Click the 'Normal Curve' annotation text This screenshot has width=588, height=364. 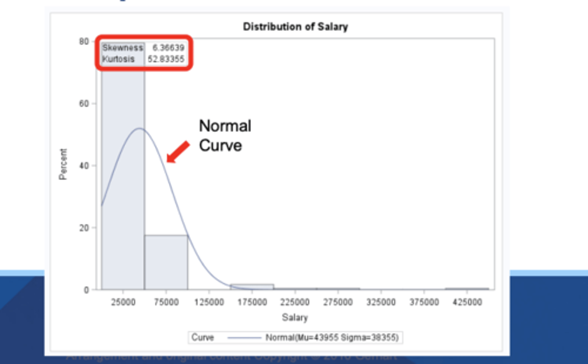225,135
